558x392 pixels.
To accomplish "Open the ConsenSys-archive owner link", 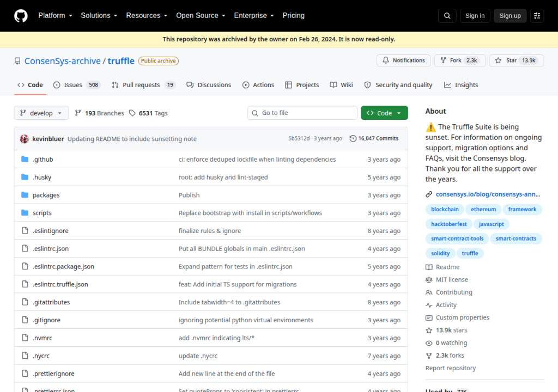I will [x=63, y=61].
